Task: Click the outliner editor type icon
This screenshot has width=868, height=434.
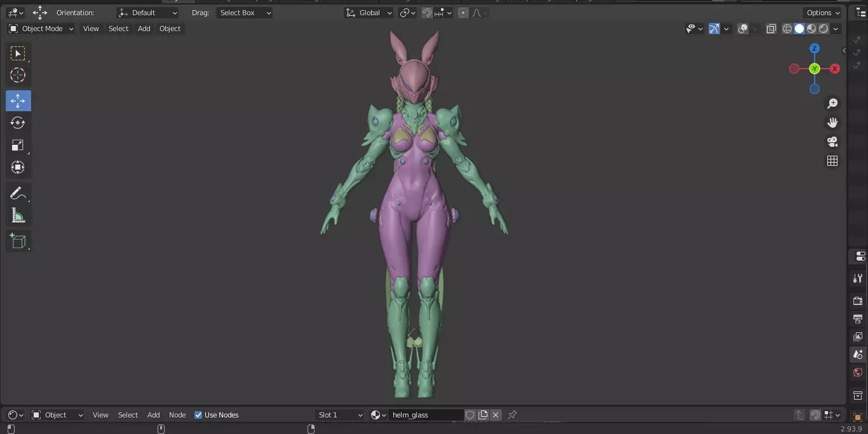Action: (x=861, y=13)
